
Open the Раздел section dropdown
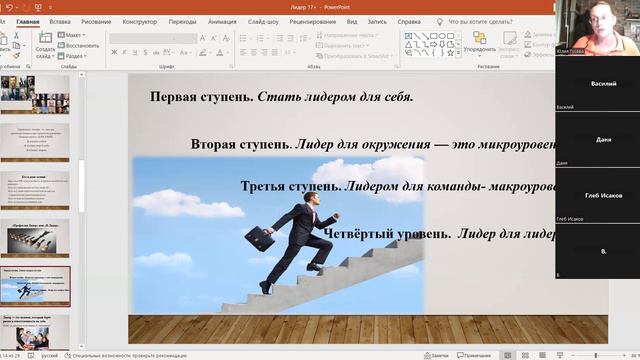[72, 56]
